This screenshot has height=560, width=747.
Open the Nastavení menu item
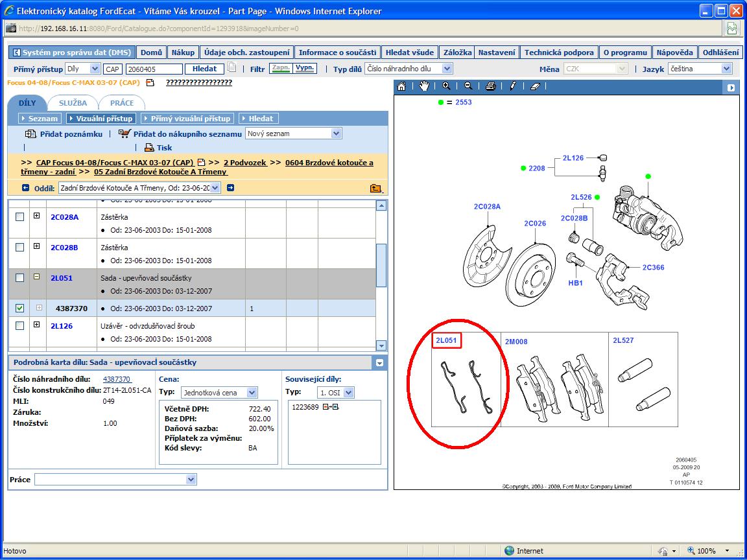pyautogui.click(x=497, y=52)
